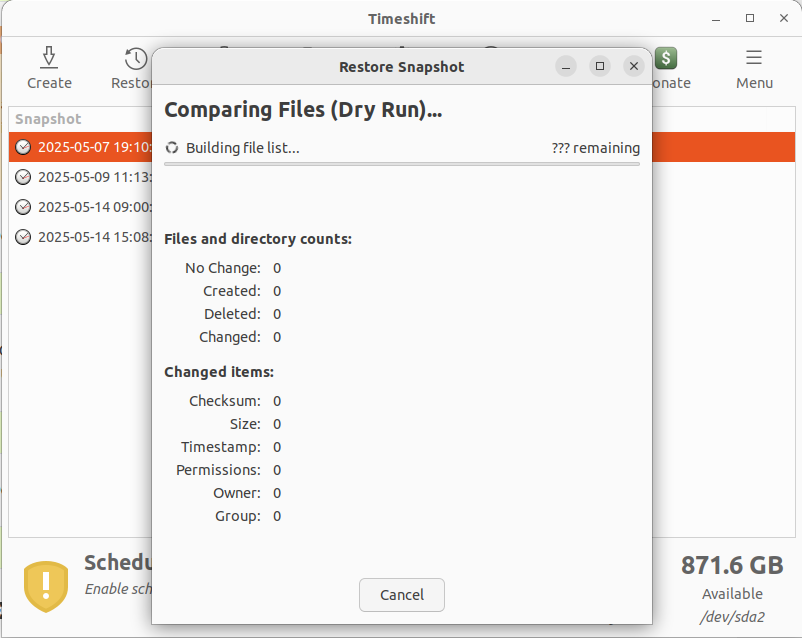
Task: Click the ??? remaining label
Action: click(x=595, y=148)
